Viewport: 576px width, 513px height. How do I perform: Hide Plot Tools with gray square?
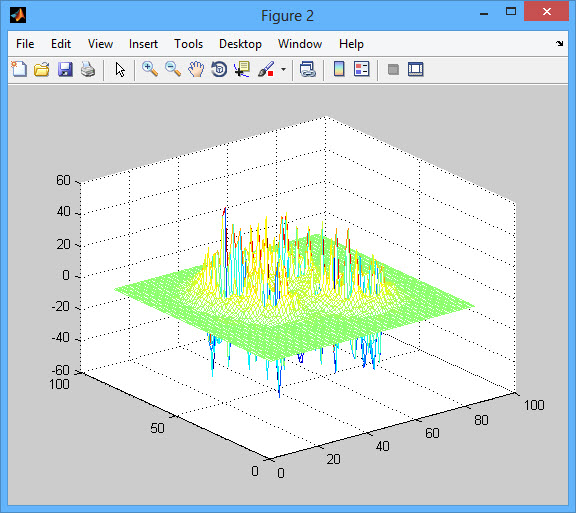click(393, 69)
